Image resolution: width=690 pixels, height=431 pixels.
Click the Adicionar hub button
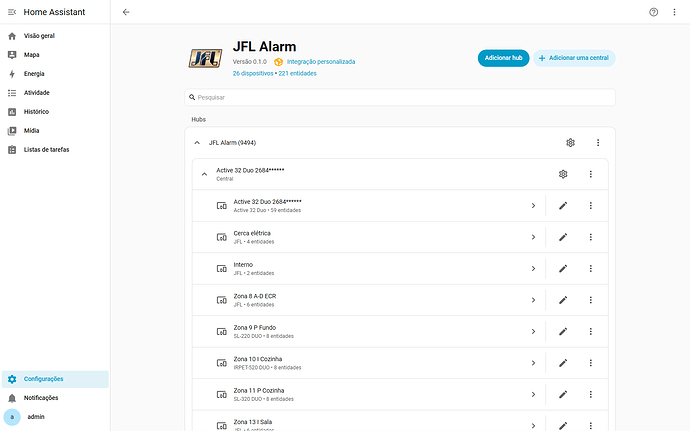(503, 58)
